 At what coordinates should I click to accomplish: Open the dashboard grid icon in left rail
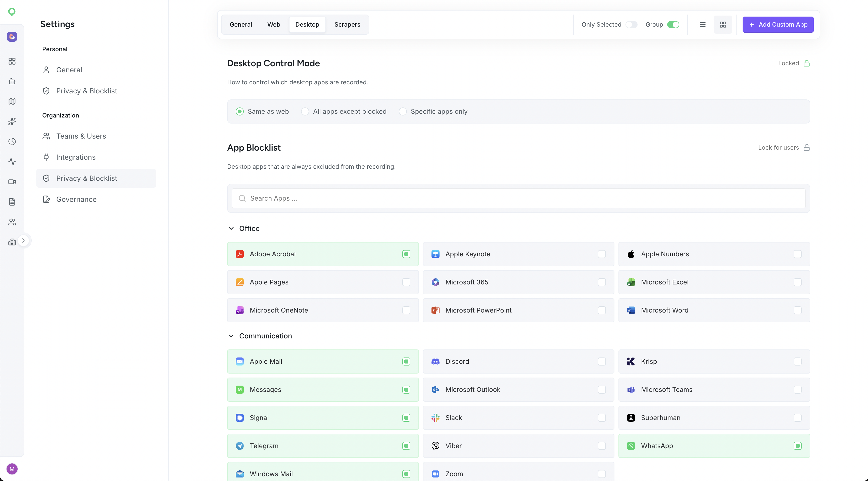12,61
